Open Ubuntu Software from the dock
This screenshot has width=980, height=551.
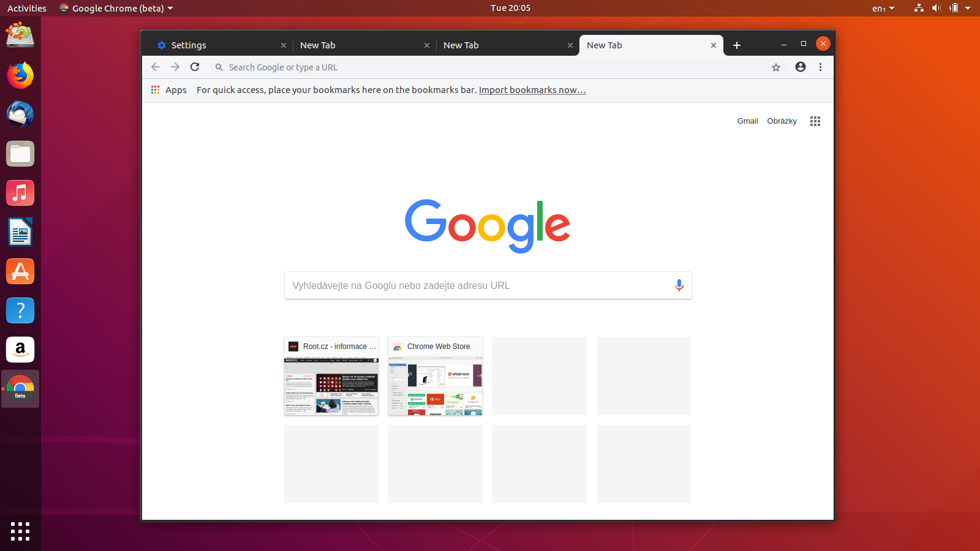(20, 271)
